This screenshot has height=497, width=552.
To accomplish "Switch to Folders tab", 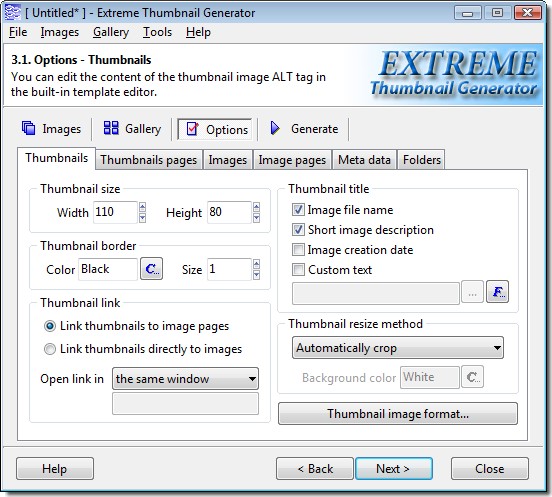I will (422, 160).
